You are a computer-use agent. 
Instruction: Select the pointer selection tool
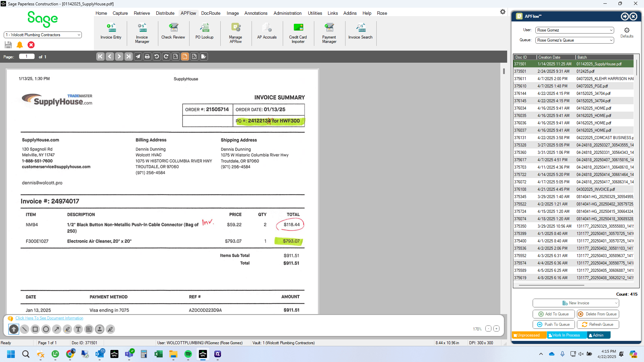pos(14,329)
